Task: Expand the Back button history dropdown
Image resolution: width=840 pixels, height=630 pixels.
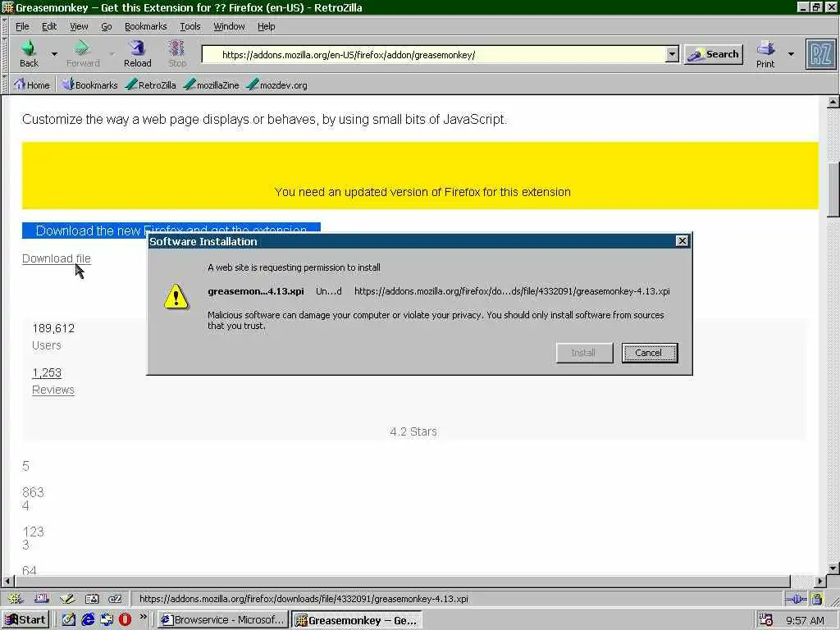Action: tap(54, 54)
